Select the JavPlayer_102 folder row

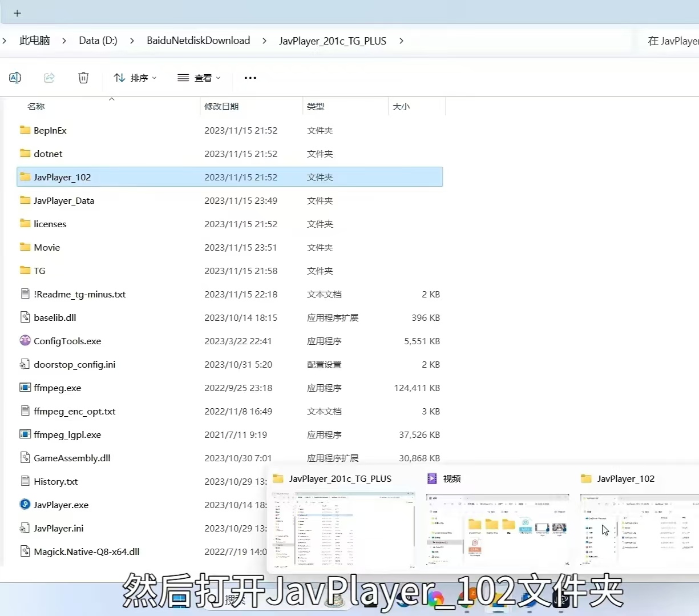[x=62, y=177]
